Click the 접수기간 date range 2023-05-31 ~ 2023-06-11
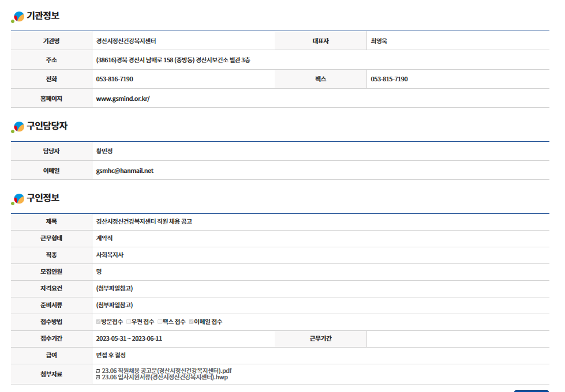Viewport: 565px width, 392px height. pyautogui.click(x=129, y=338)
